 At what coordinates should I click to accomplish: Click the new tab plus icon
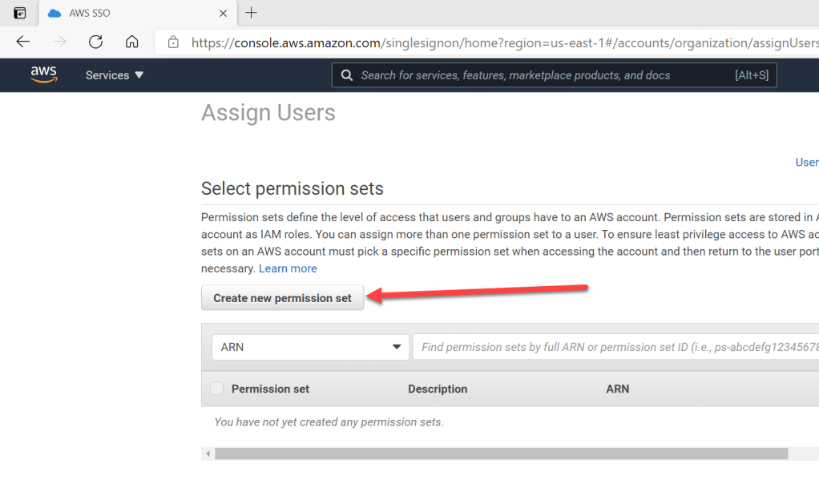pyautogui.click(x=252, y=13)
